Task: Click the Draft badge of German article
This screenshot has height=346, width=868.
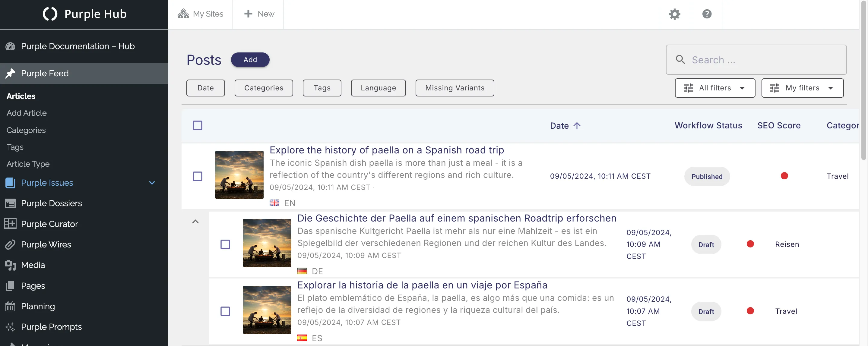Action: click(706, 244)
